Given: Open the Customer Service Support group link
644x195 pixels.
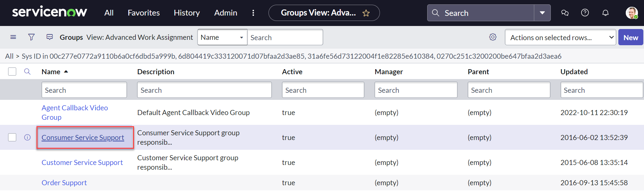Looking at the screenshot, I should click(82, 163).
